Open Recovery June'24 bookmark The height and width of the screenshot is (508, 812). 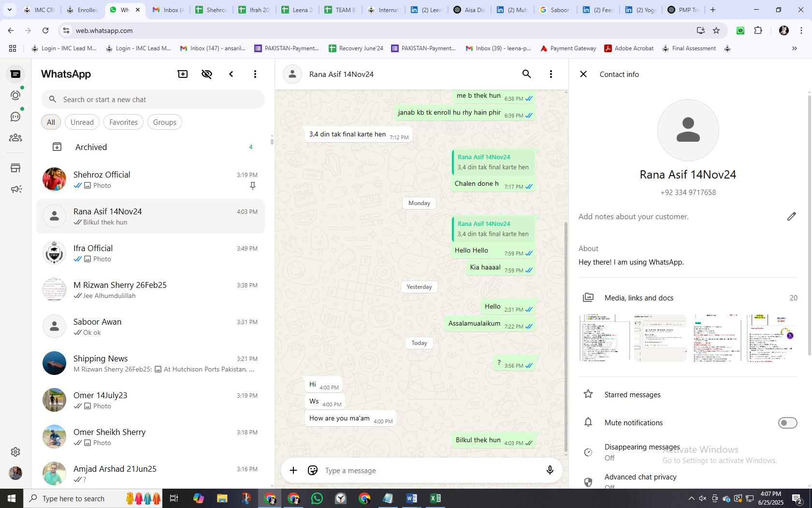pyautogui.click(x=356, y=48)
